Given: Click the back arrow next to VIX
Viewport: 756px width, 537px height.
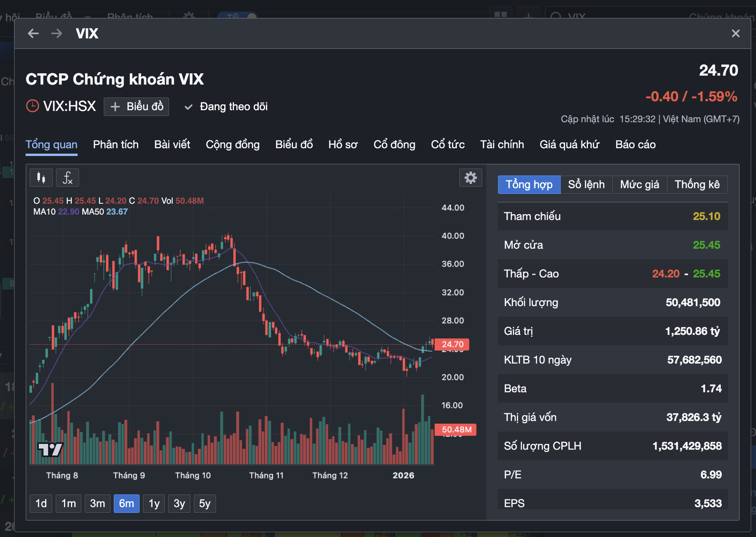Looking at the screenshot, I should (33, 33).
